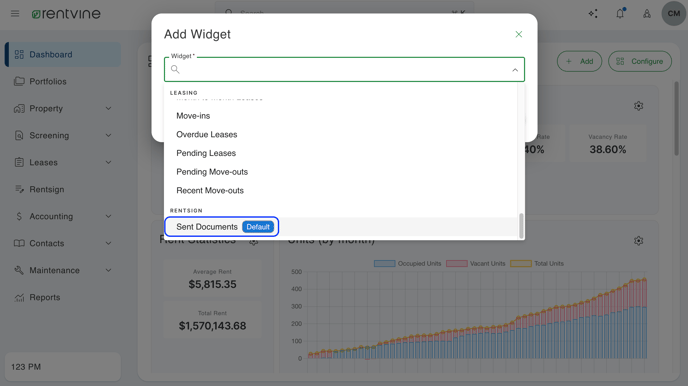Image resolution: width=688 pixels, height=386 pixels.
Task: Click the Vacancy Rate 38.60% value
Action: point(608,150)
